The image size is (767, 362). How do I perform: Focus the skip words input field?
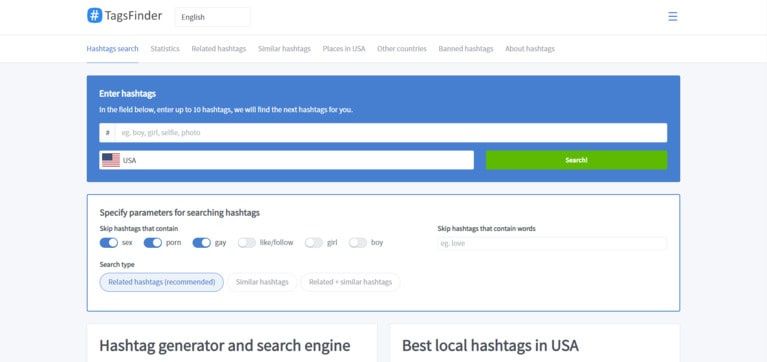click(x=552, y=243)
